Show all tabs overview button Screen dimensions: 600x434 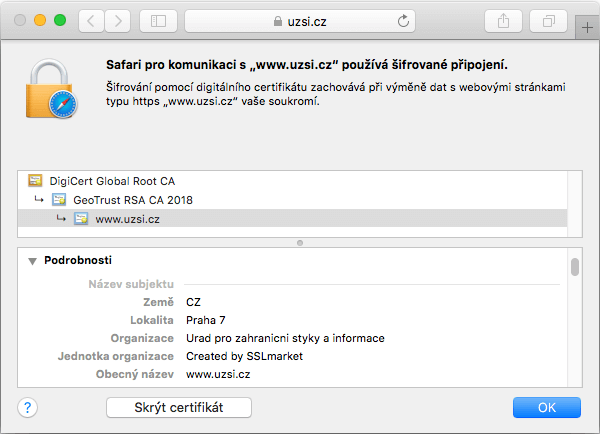coord(548,21)
